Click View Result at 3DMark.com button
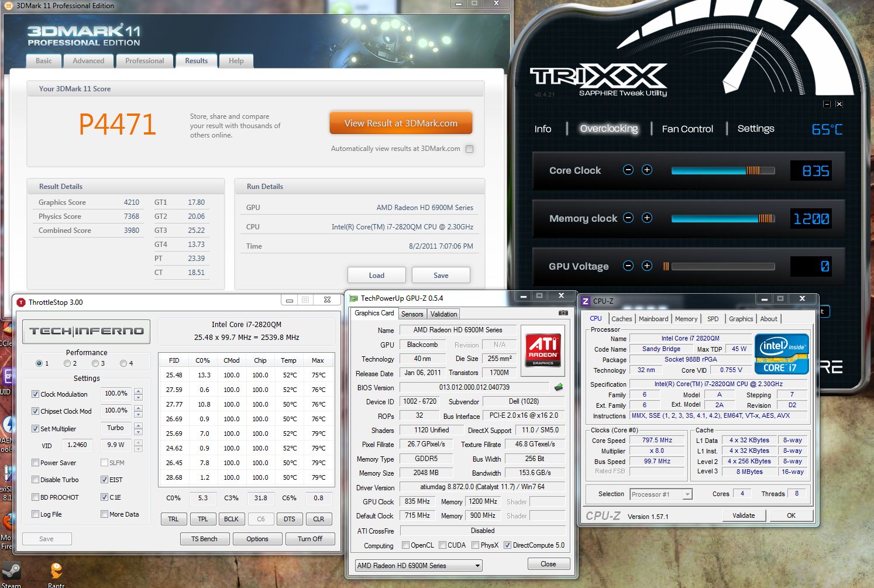The height and width of the screenshot is (588, 874). [401, 123]
